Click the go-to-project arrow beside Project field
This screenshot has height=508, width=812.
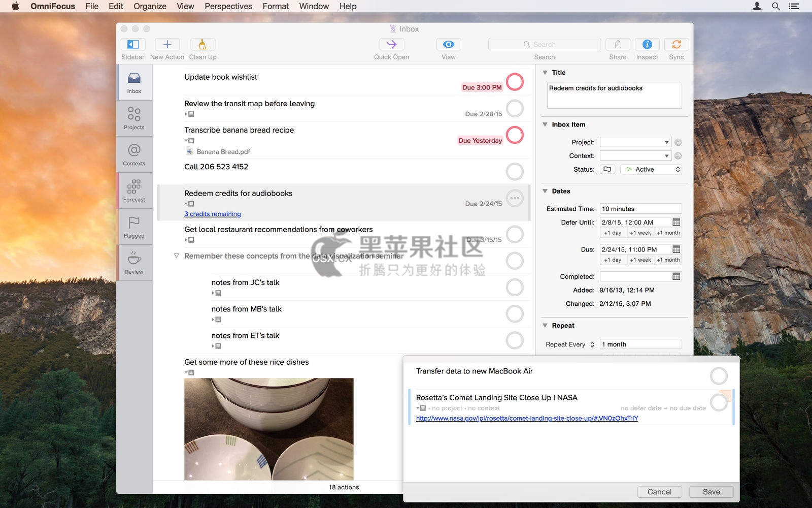tap(678, 142)
